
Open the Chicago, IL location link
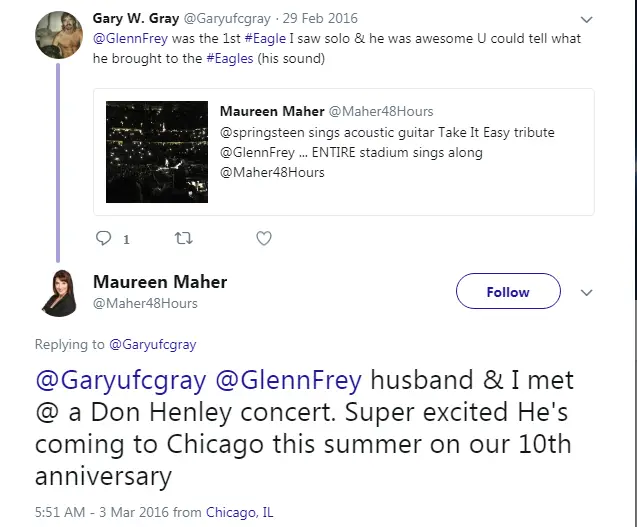tap(240, 512)
